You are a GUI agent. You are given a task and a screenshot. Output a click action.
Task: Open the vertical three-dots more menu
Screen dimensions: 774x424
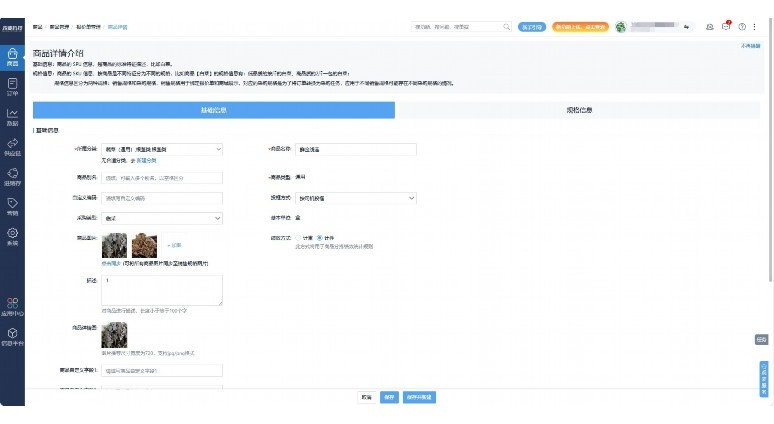point(754,27)
